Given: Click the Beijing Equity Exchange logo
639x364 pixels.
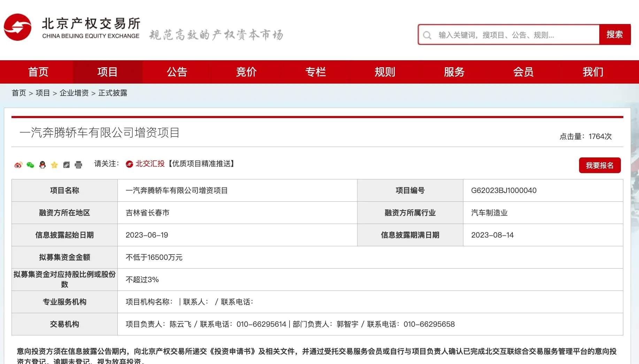Looking at the screenshot, I should 72,28.
